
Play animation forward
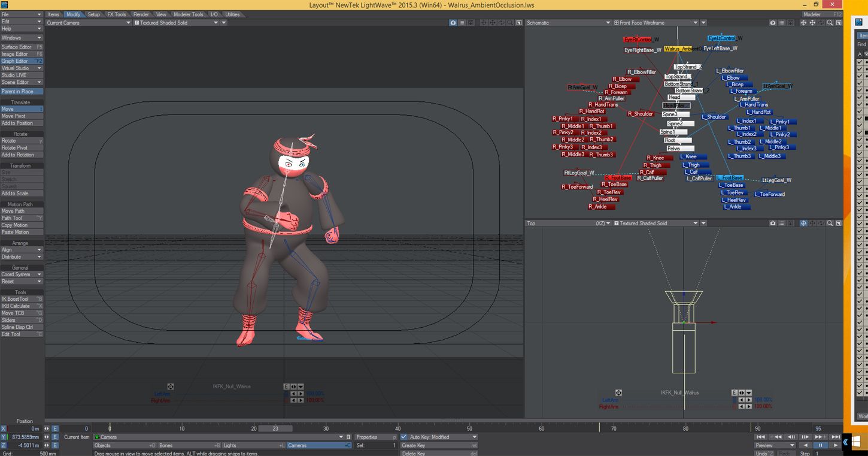pos(834,445)
